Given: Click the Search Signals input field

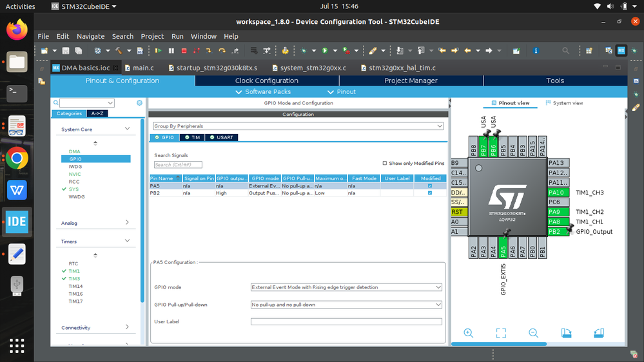Looking at the screenshot, I should [178, 165].
